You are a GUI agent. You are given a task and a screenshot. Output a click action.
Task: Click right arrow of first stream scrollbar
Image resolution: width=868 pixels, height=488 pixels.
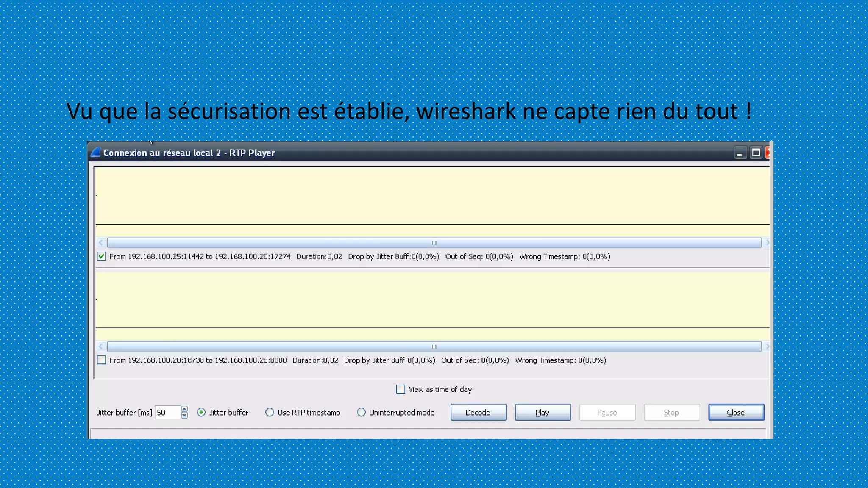pos(767,243)
